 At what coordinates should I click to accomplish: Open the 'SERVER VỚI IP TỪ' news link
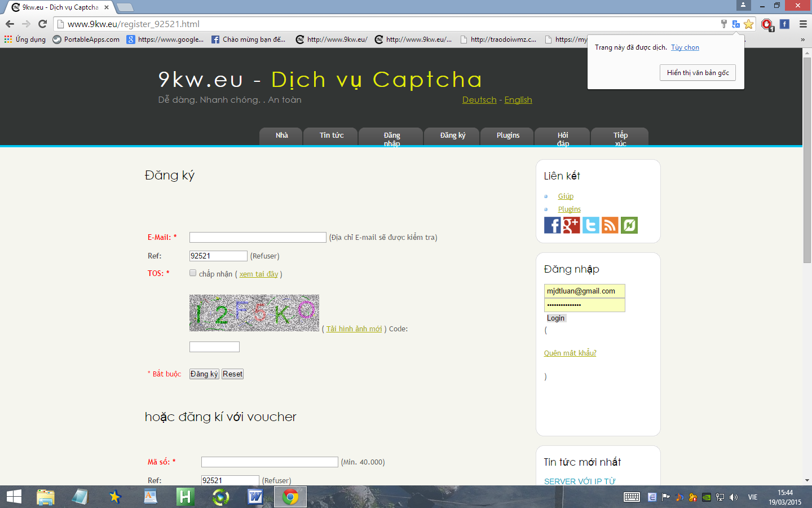pyautogui.click(x=580, y=481)
